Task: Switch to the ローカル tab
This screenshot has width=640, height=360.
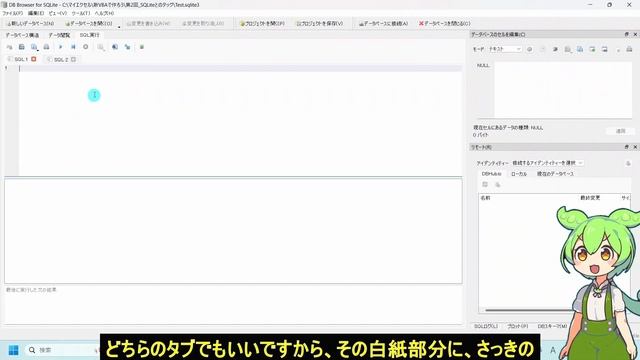Action: tap(519, 174)
